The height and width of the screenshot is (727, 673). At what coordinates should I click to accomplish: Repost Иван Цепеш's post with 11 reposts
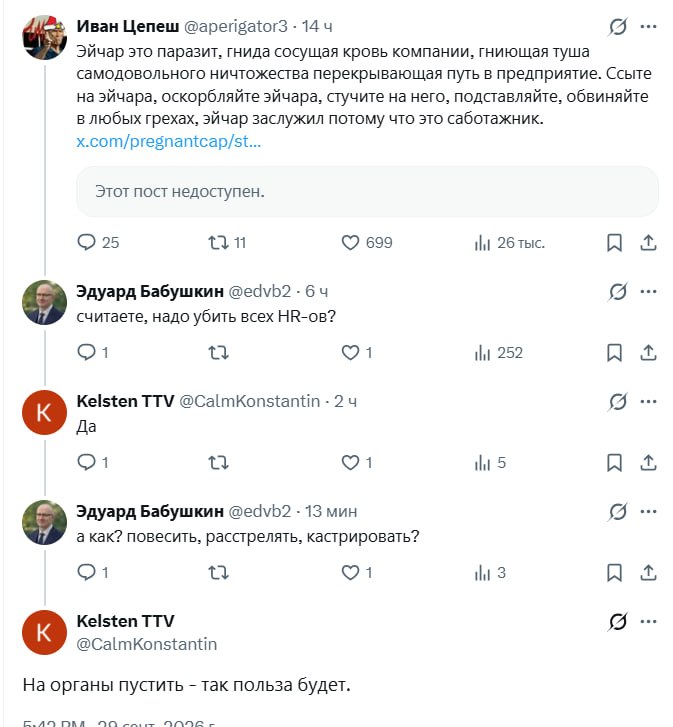click(x=227, y=242)
